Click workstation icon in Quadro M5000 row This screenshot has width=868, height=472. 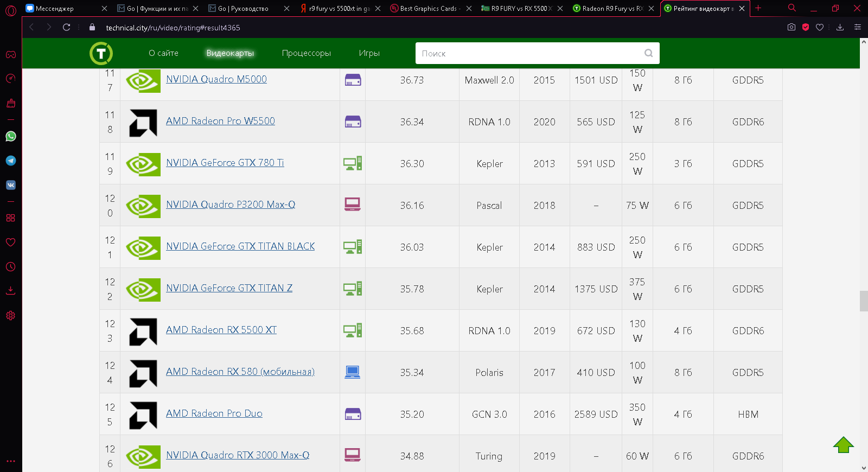353,80
